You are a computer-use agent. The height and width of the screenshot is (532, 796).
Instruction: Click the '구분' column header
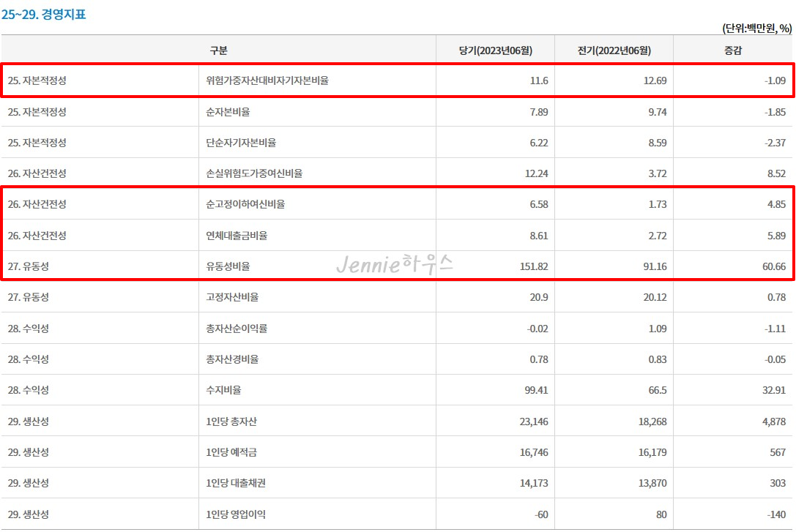(218, 50)
